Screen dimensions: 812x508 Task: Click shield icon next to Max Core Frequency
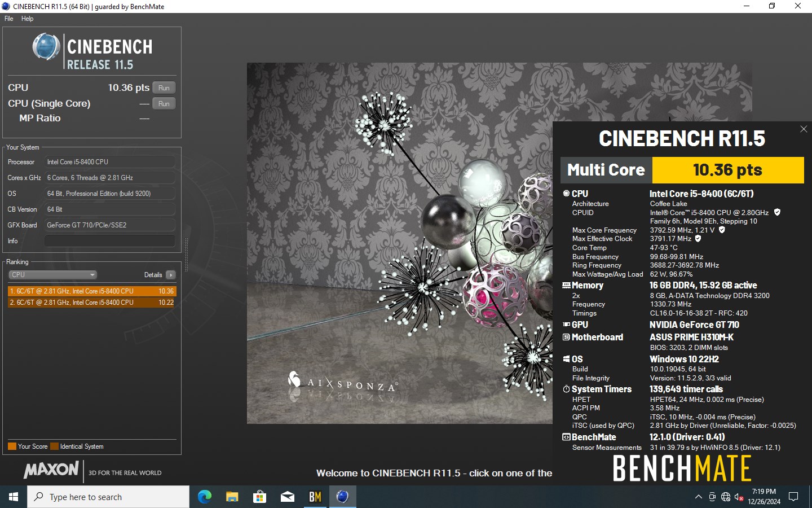click(x=722, y=230)
